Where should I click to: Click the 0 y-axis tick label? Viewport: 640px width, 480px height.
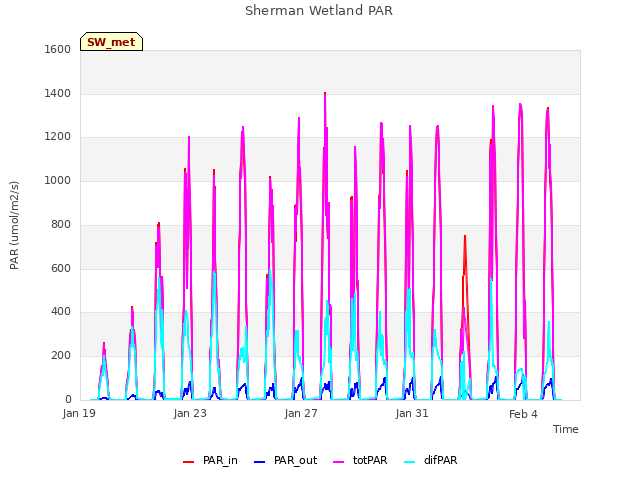point(68,399)
